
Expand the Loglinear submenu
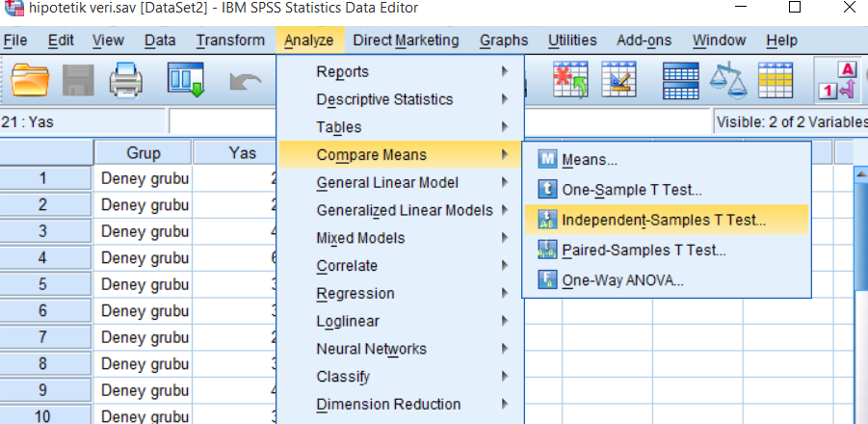point(401,321)
